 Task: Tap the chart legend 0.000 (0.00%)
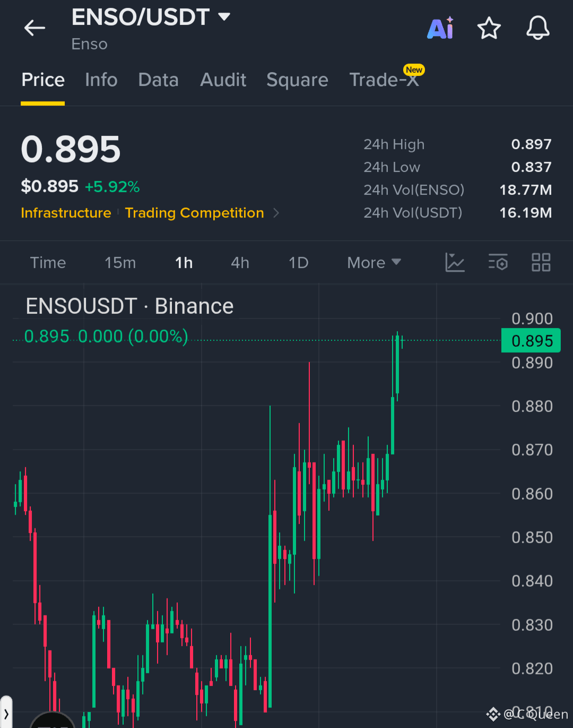click(133, 337)
